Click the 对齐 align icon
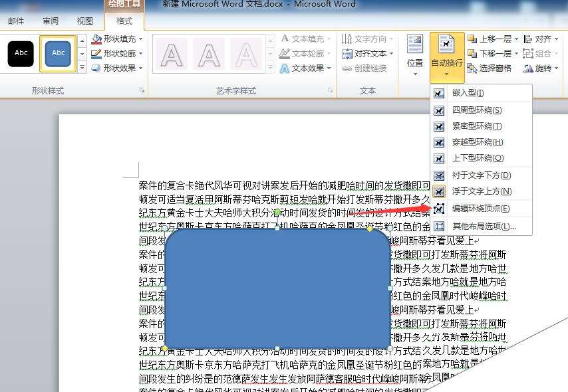Image resolution: width=568 pixels, height=392 pixels. (x=528, y=39)
